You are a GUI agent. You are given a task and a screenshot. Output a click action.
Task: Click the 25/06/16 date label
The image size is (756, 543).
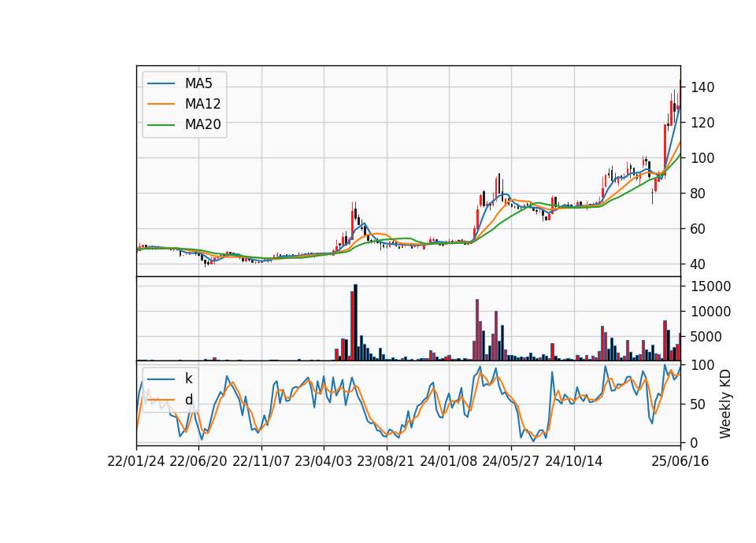coord(680,462)
